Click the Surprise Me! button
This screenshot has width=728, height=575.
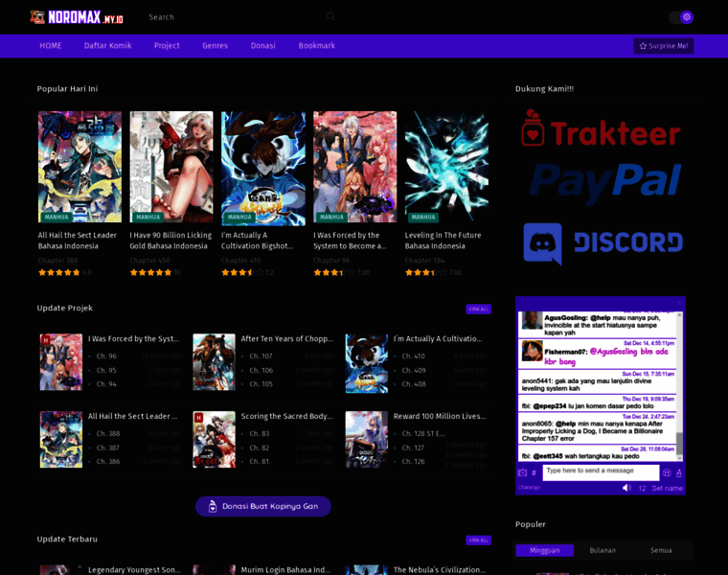click(664, 46)
